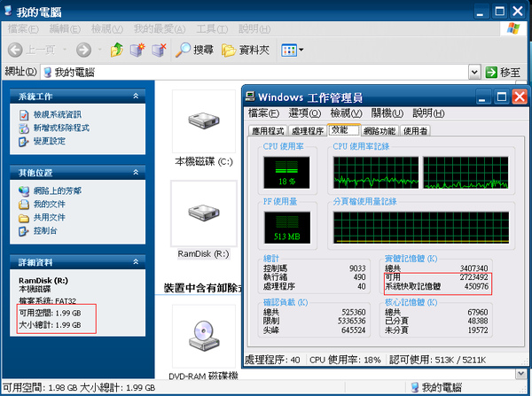Open the Views dropdown arrow
This screenshot has height=396, width=532.
(301, 50)
